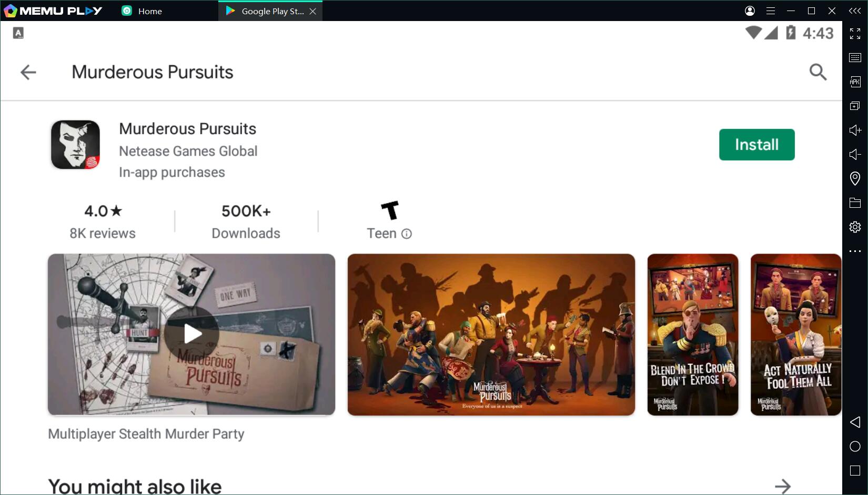
Task: Play the Murderous Pursuits trailer video
Action: [x=191, y=334]
